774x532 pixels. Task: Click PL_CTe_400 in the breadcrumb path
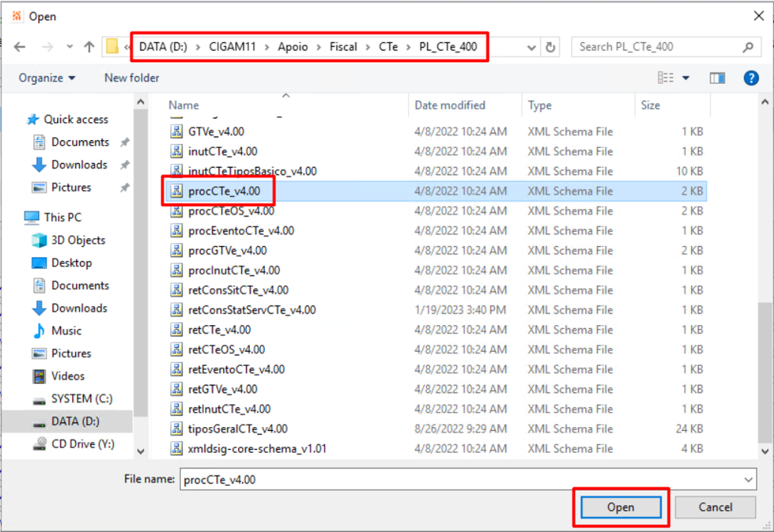pyautogui.click(x=448, y=47)
